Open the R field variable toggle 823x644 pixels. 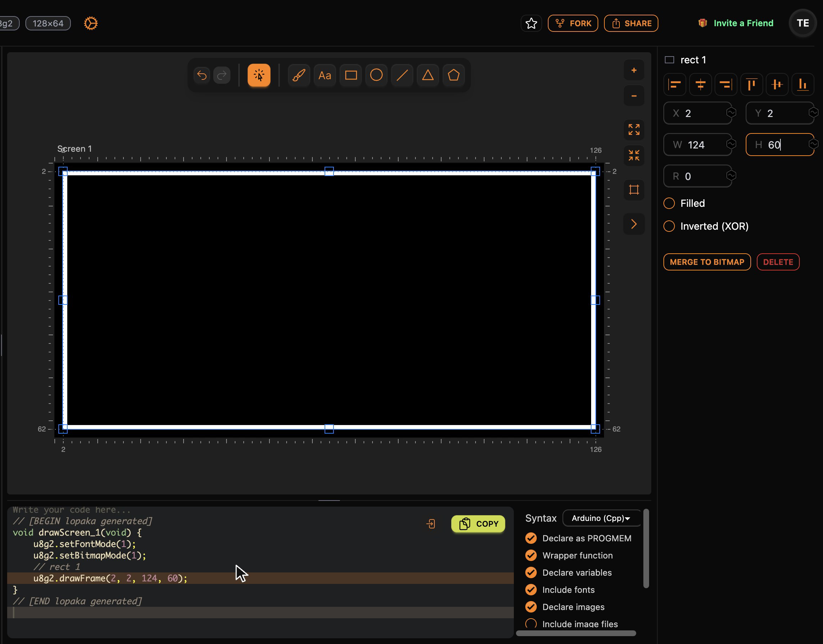pyautogui.click(x=731, y=176)
